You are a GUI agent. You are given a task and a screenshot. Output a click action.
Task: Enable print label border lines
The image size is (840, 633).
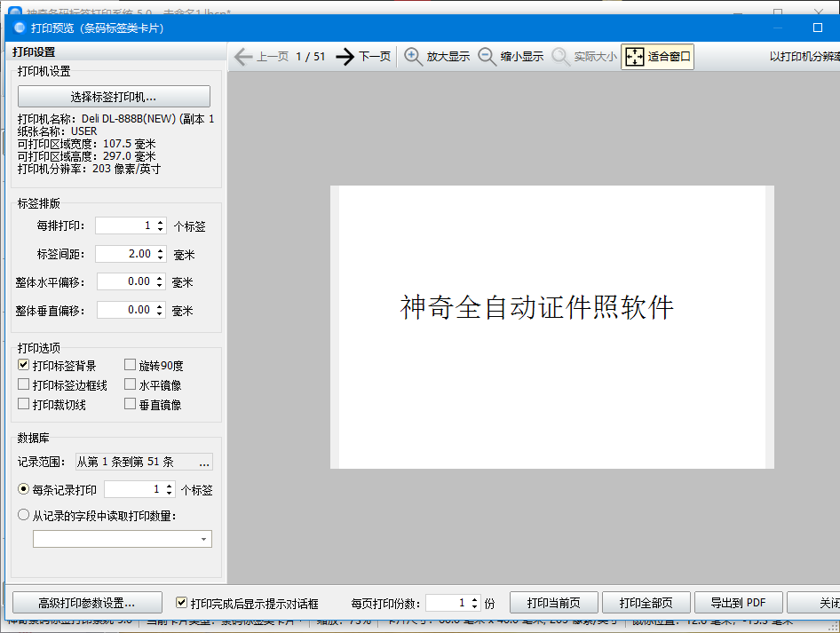click(23, 384)
